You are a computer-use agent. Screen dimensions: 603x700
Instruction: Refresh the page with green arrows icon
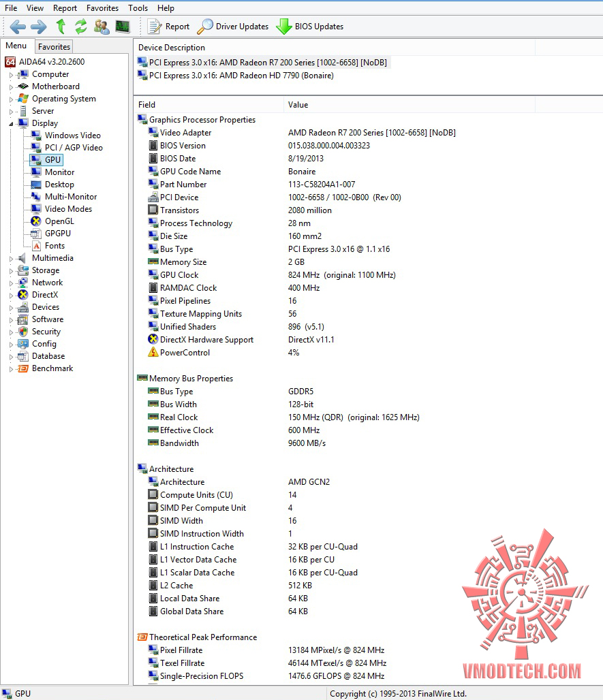[81, 27]
